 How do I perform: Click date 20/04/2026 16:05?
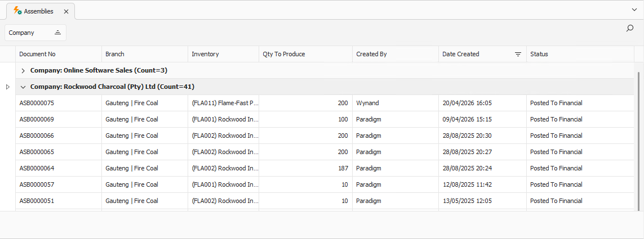point(467,103)
